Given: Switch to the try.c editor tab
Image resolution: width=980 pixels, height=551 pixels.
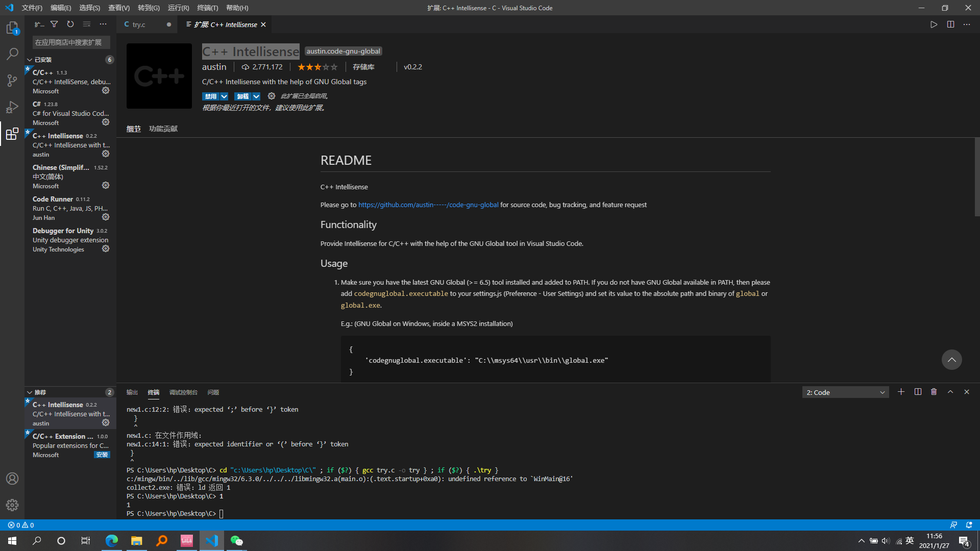Looking at the screenshot, I should 138,24.
